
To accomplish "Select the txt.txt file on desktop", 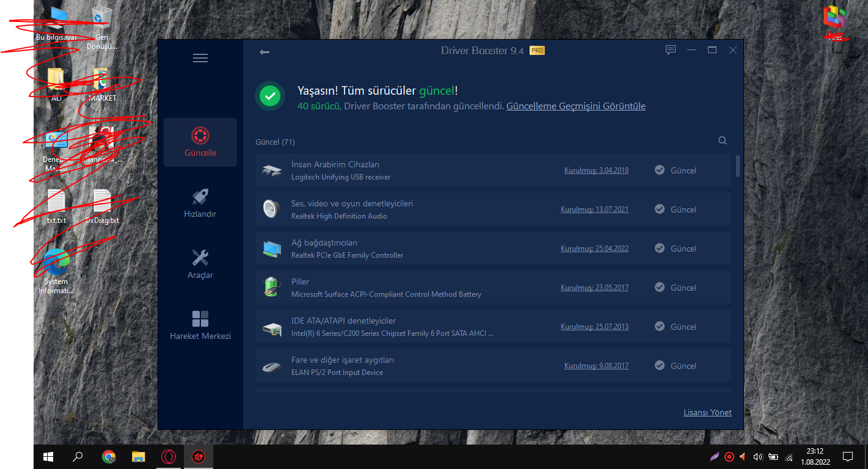I will (56, 206).
